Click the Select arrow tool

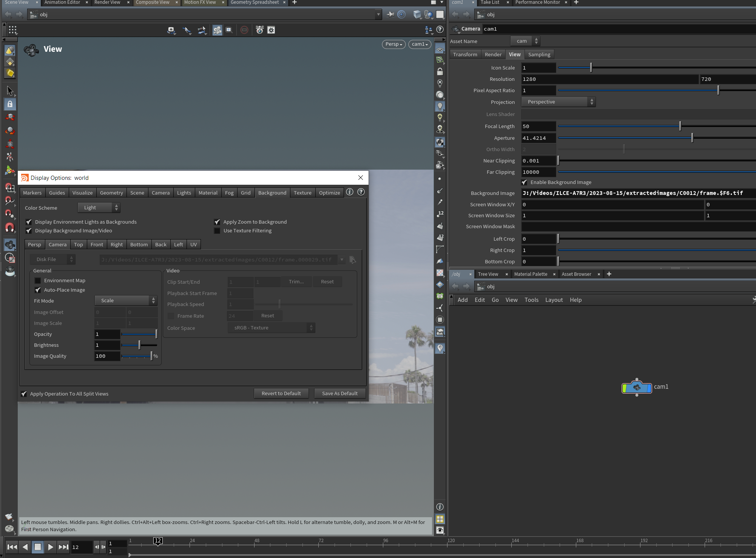click(x=10, y=91)
